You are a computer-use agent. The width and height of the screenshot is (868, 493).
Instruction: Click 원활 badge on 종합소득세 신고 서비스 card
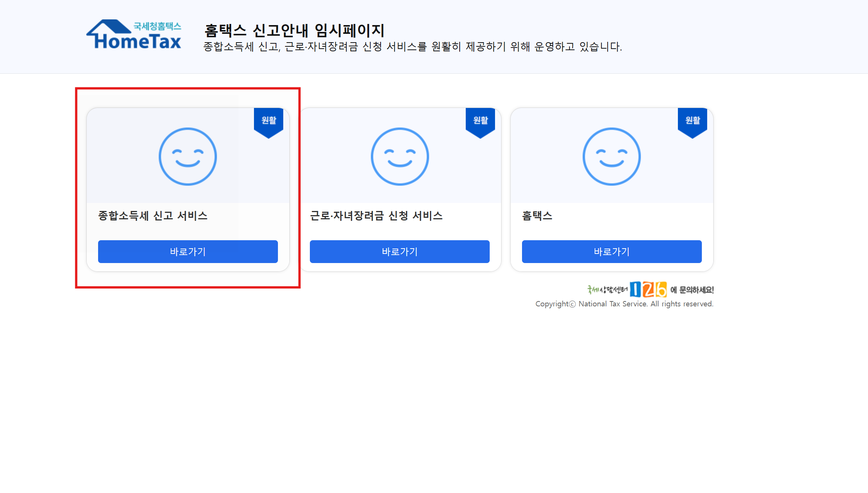[x=269, y=121]
